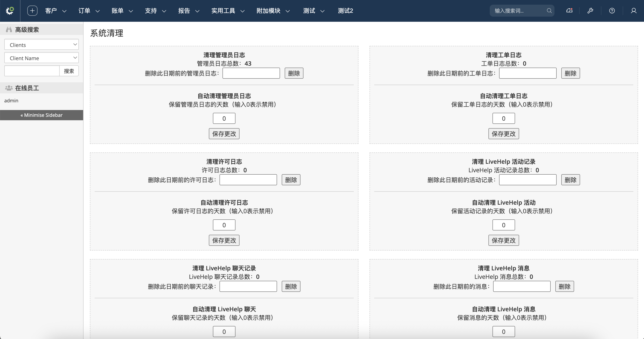
Task: Click the admin log delete-before date field
Action: [251, 73]
